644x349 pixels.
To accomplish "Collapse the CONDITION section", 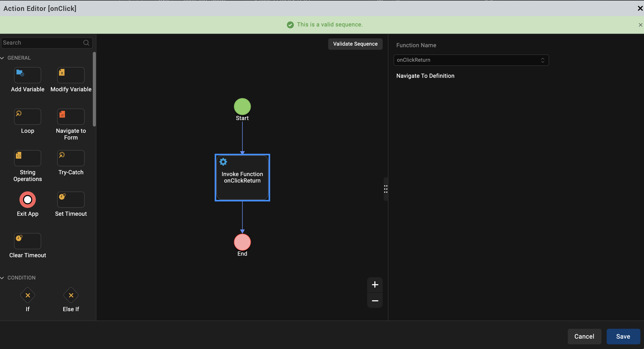I will click(x=2, y=278).
